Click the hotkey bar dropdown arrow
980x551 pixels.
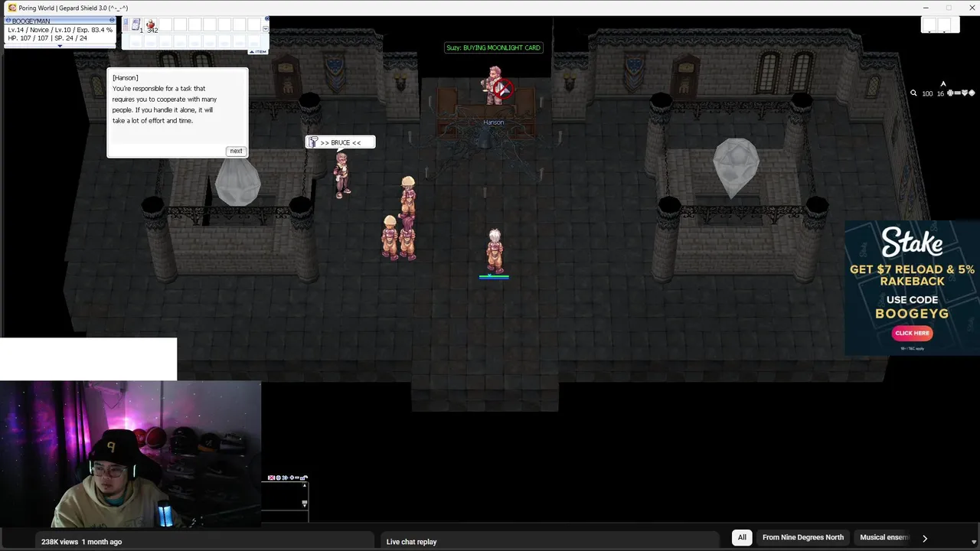click(266, 29)
